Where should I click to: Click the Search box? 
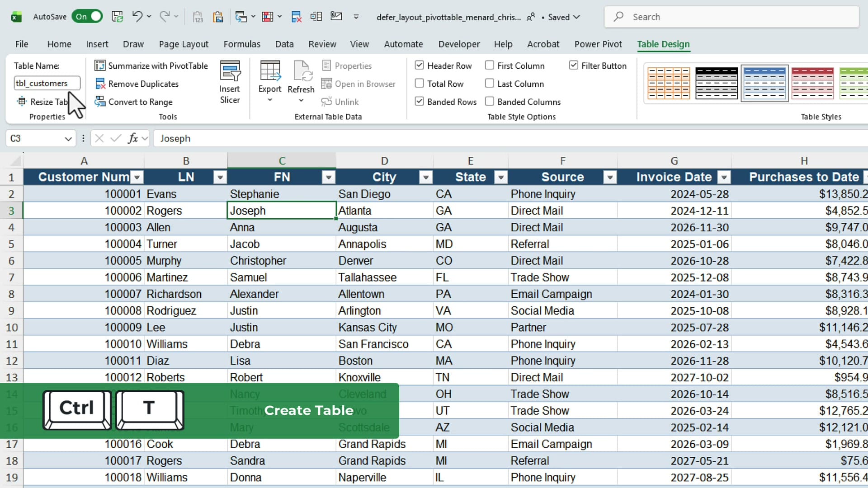pos(731,17)
